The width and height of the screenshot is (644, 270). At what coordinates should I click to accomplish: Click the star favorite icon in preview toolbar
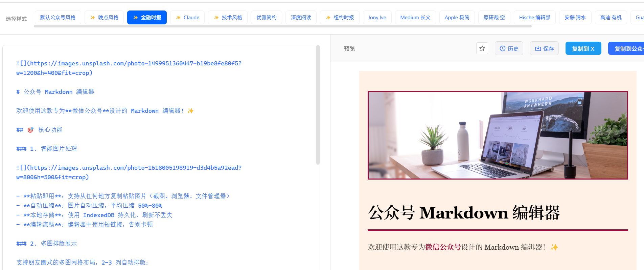click(x=482, y=48)
